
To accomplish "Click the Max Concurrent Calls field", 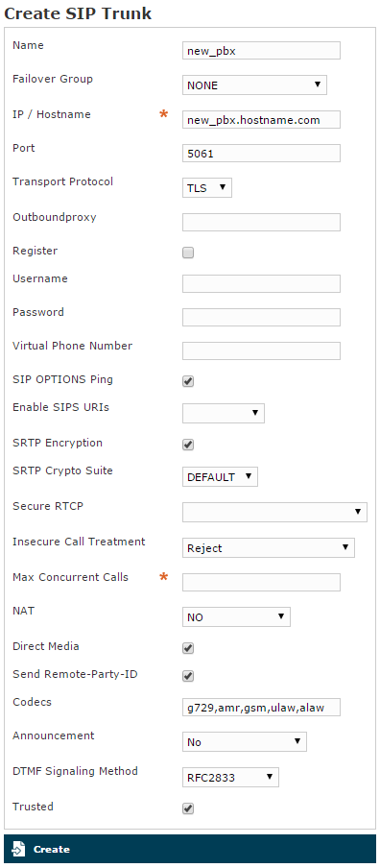I will [261, 583].
